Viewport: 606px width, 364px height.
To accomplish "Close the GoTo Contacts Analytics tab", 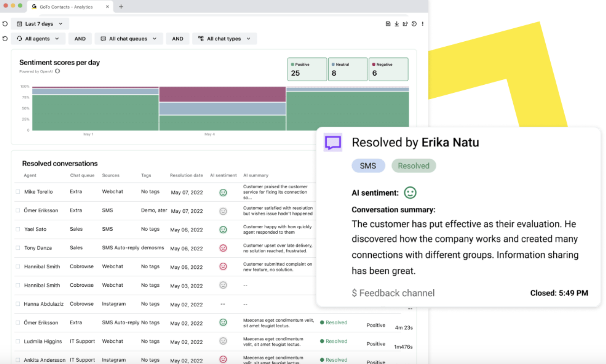I will pyautogui.click(x=107, y=6).
